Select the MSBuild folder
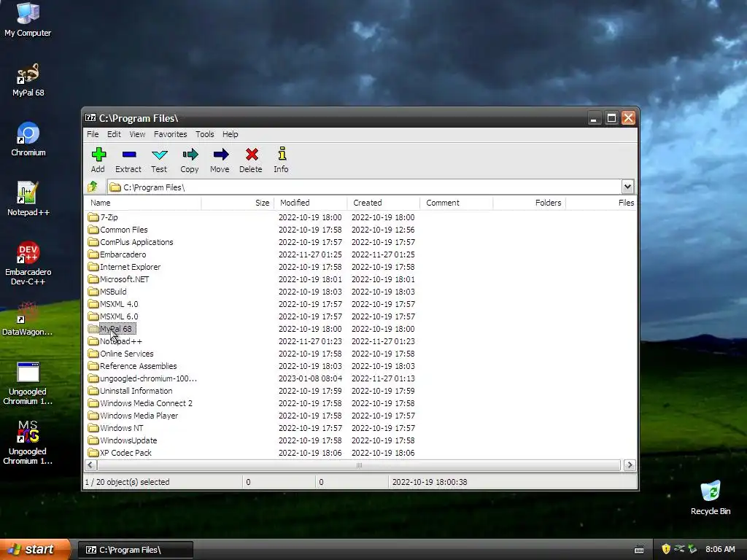This screenshot has width=747, height=560. [x=113, y=292]
